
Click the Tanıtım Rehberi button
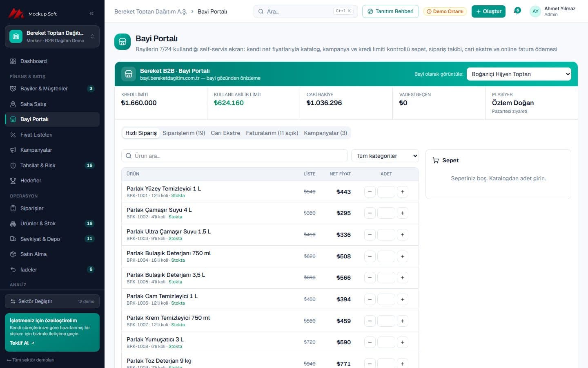(390, 11)
